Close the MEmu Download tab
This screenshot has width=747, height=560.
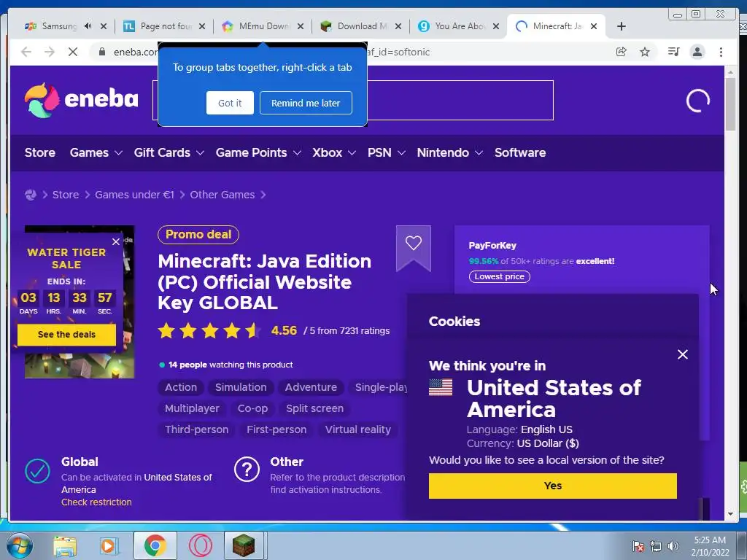[301, 26]
